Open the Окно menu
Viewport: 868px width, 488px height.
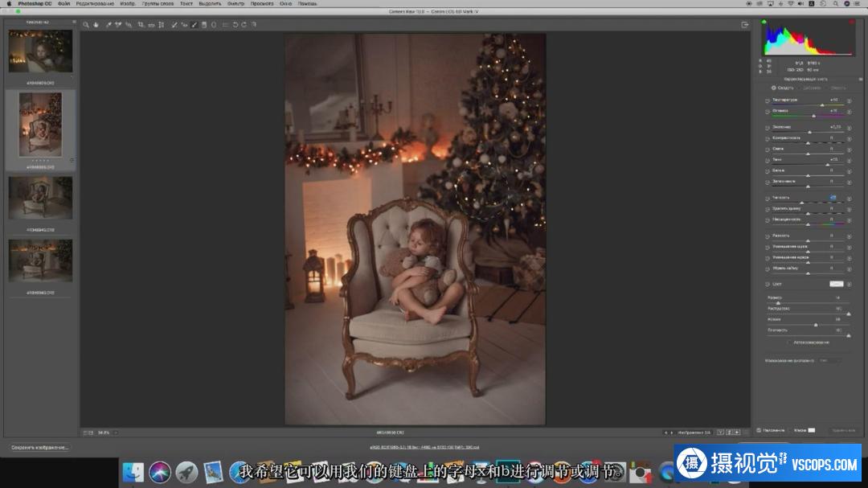tap(285, 4)
